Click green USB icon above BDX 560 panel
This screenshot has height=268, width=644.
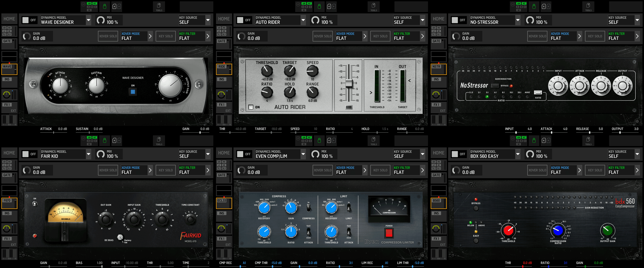(x=534, y=140)
